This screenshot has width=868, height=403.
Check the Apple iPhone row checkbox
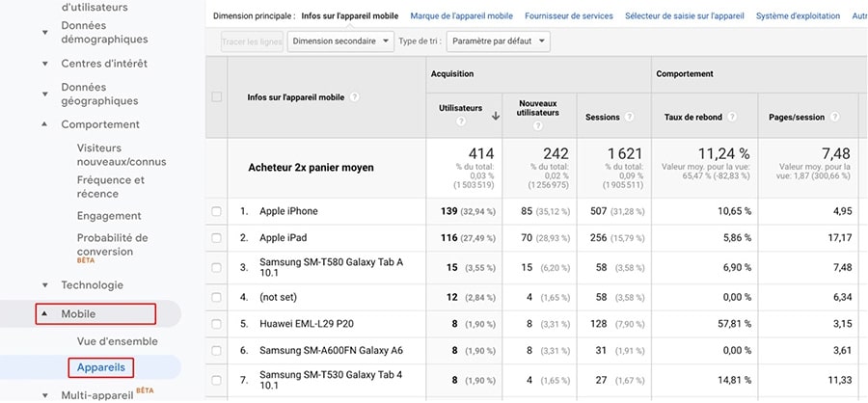[216, 211]
